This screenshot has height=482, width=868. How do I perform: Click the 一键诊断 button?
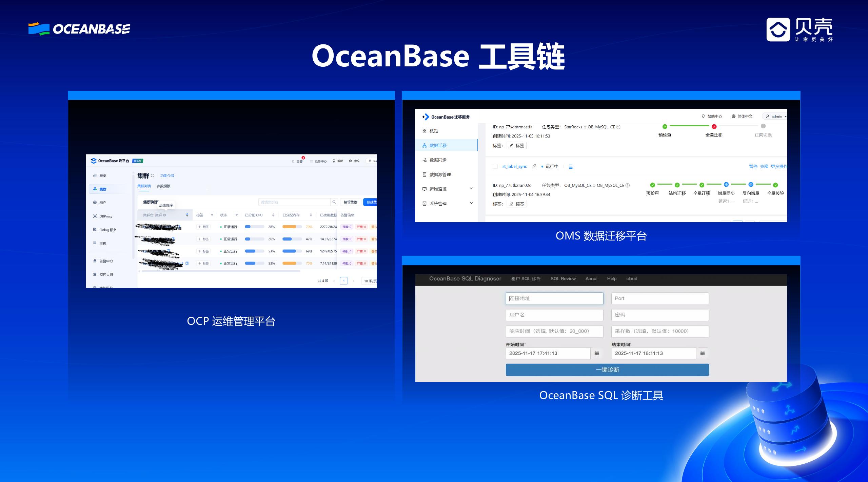[607, 370]
